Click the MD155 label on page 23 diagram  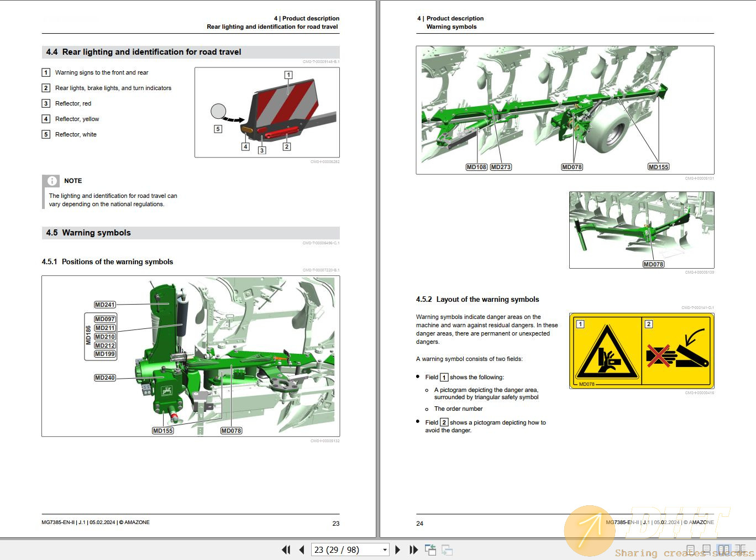163,431
